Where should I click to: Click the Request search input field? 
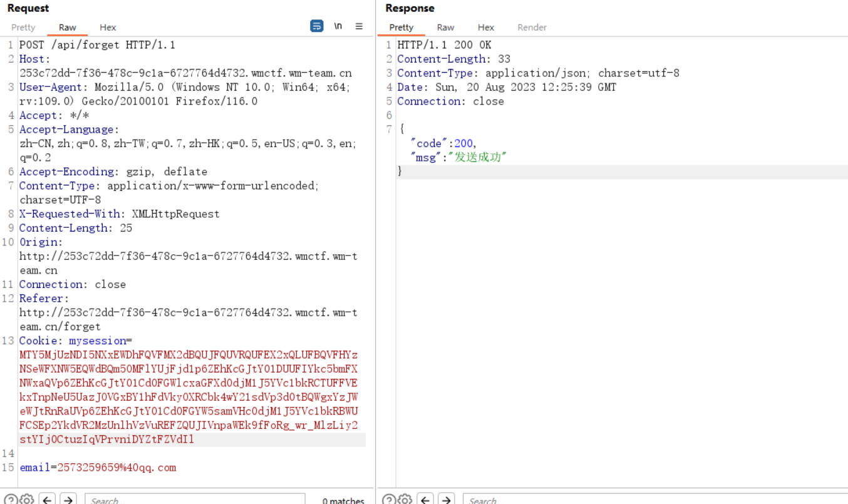pos(195,499)
